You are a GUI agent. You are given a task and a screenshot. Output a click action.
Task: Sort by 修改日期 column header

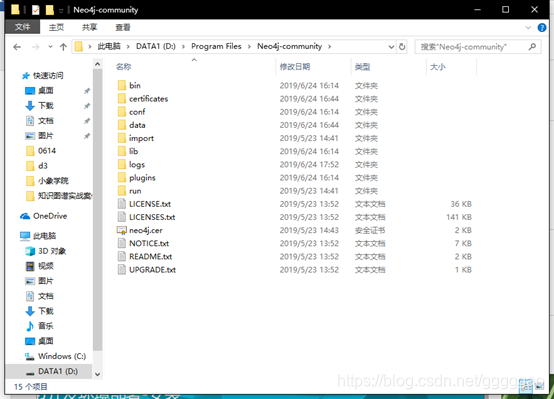point(295,66)
